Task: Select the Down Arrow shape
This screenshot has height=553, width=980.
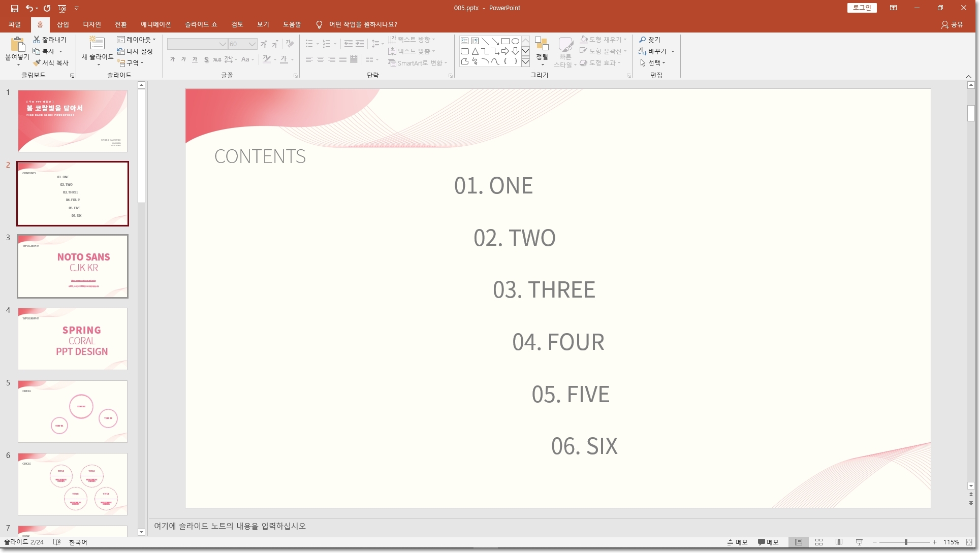Action: click(515, 51)
